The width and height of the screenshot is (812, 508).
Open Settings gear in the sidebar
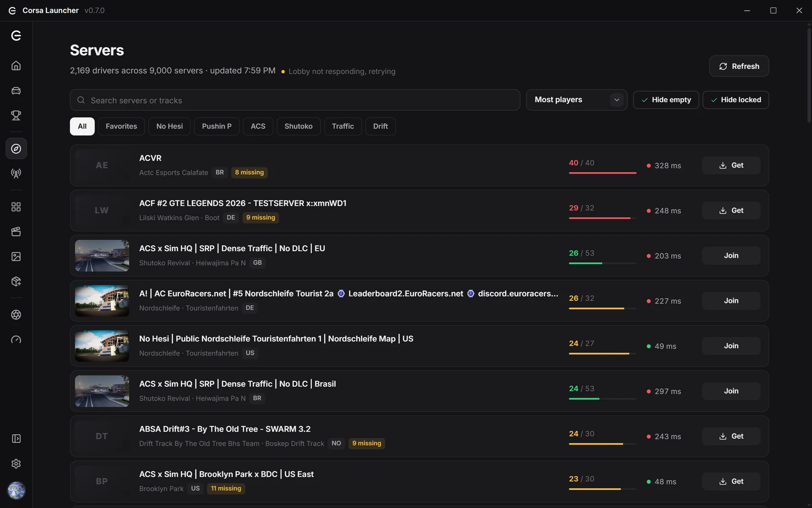(16, 464)
